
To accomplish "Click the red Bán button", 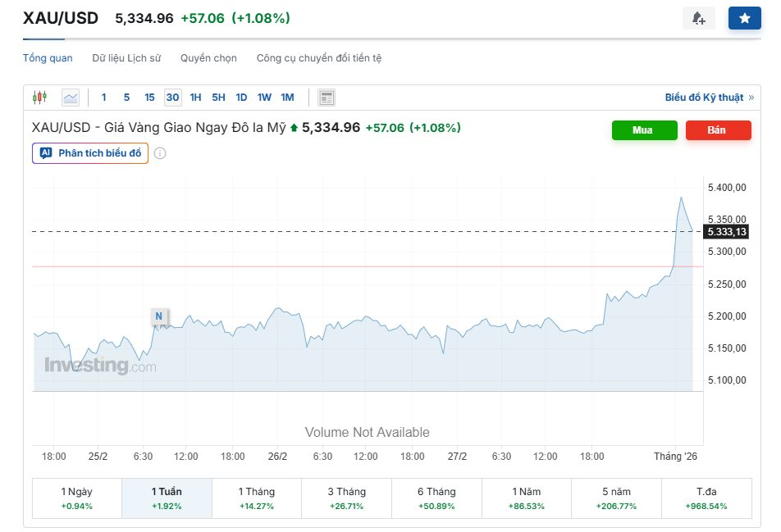I will click(717, 130).
